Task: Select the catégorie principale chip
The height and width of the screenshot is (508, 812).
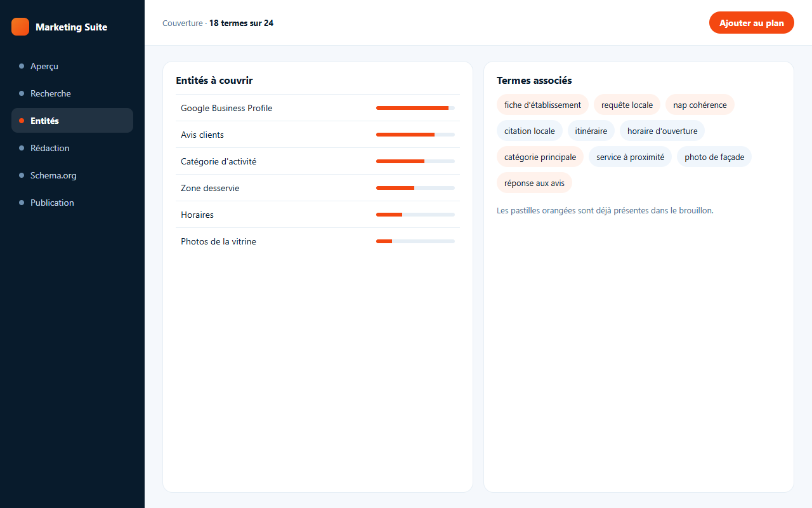Action: (540, 157)
